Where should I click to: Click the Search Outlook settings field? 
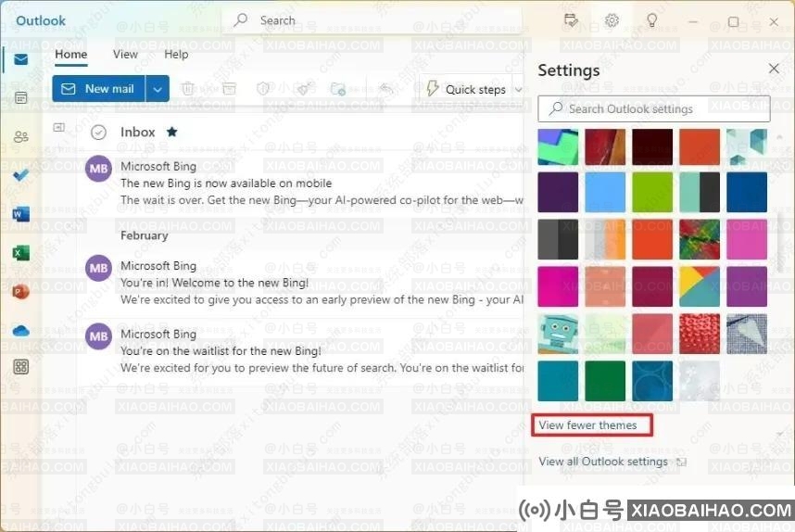click(x=654, y=109)
